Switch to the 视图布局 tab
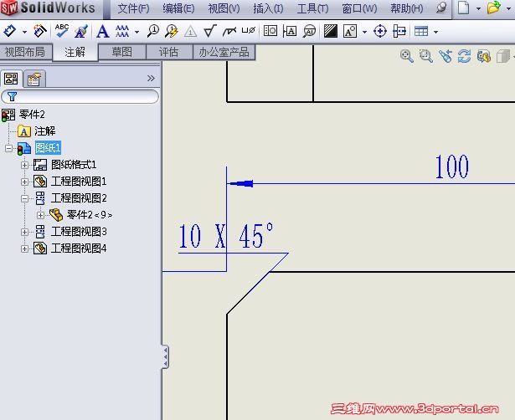This screenshot has height=420, width=515. [x=26, y=52]
